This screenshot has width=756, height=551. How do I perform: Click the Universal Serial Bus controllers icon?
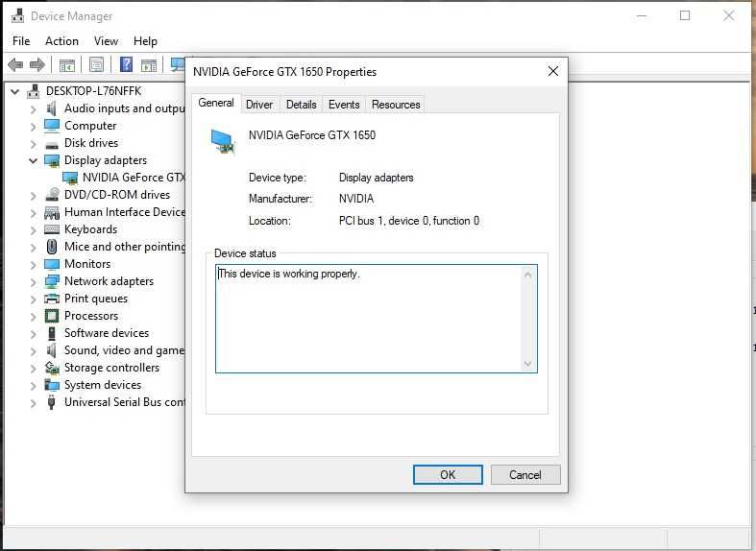51,402
